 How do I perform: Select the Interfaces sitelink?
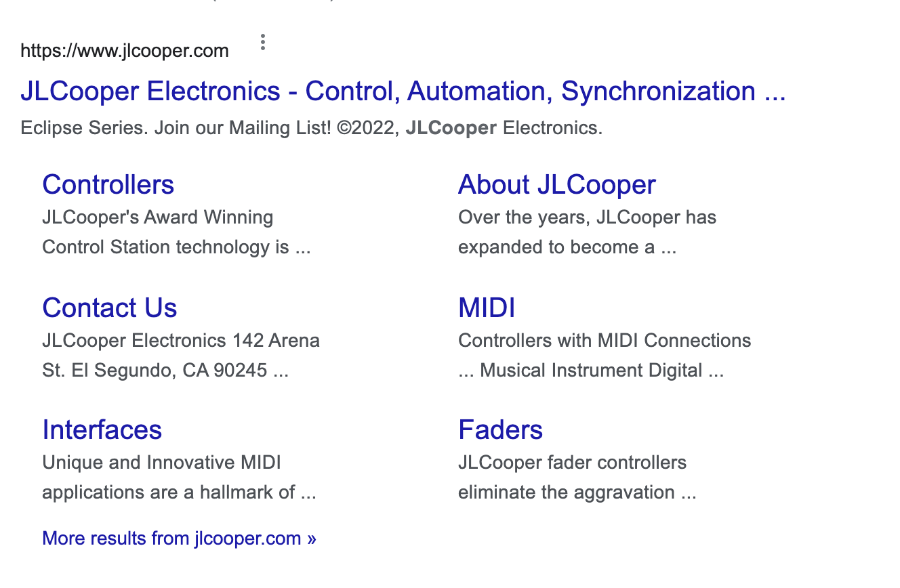click(x=102, y=430)
